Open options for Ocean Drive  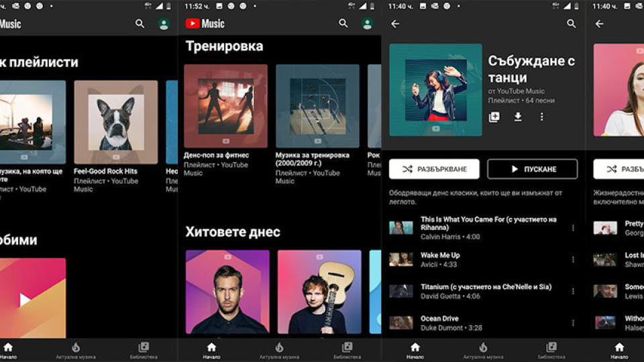[573, 323]
